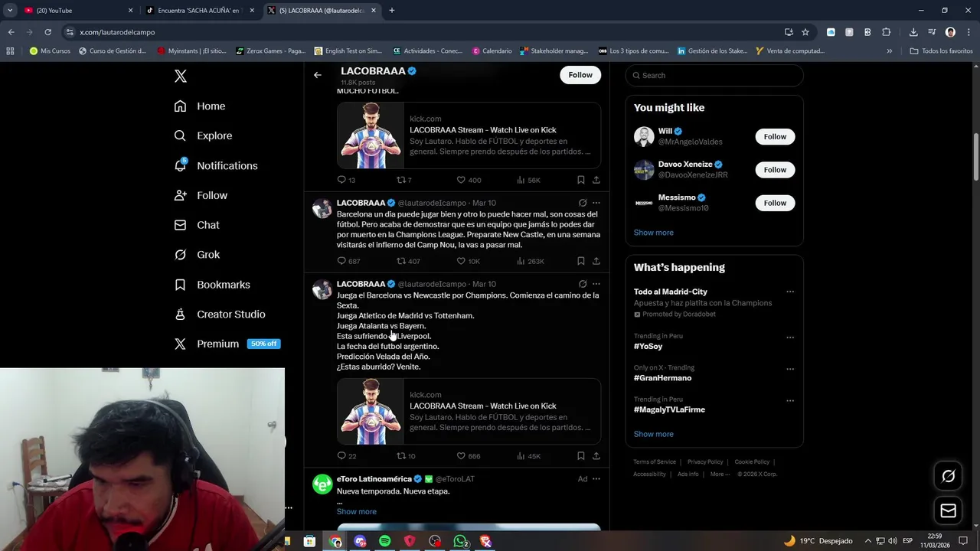
Task: Click the back arrow beside LACOBRAAA
Action: (x=318, y=75)
